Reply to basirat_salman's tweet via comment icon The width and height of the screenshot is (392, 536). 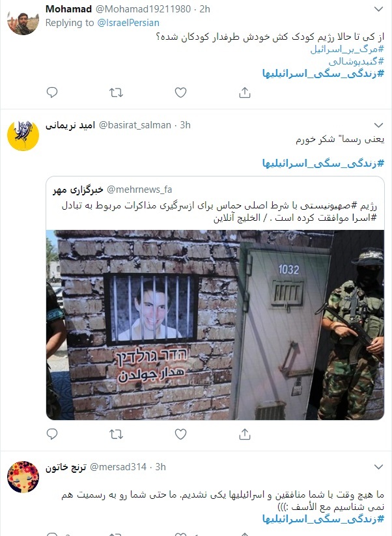click(52, 434)
